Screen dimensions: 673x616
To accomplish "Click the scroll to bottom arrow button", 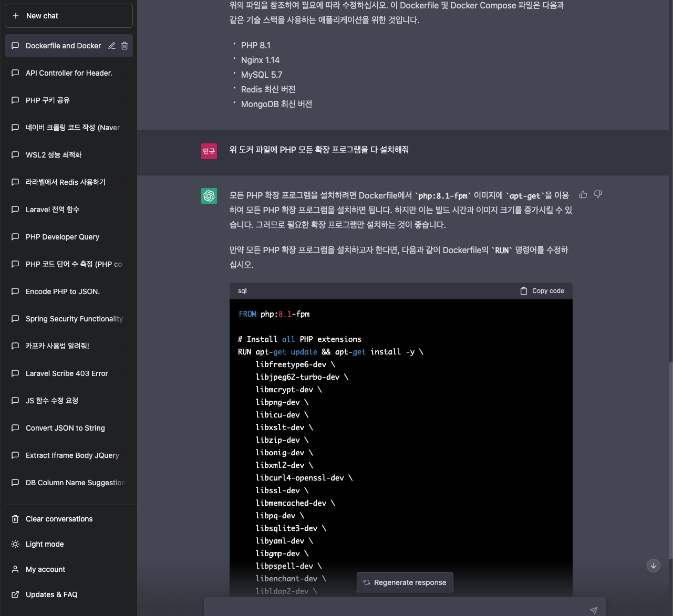I will [x=654, y=566].
